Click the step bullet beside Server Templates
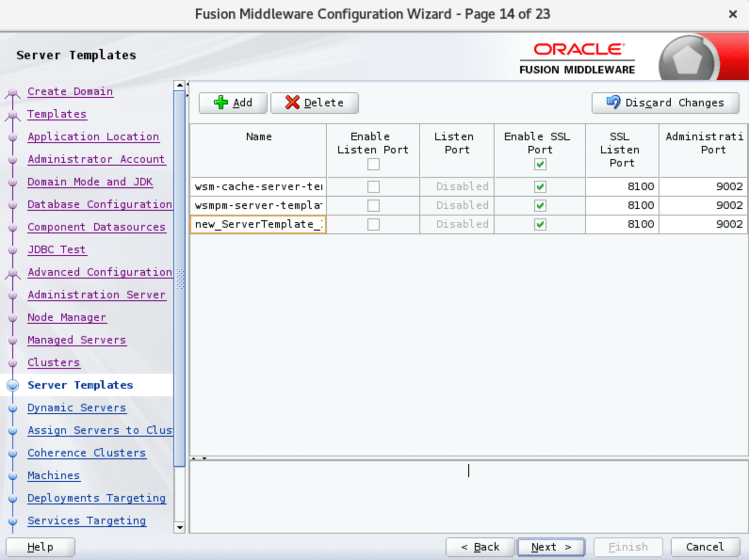This screenshot has height=560, width=749. point(13,385)
